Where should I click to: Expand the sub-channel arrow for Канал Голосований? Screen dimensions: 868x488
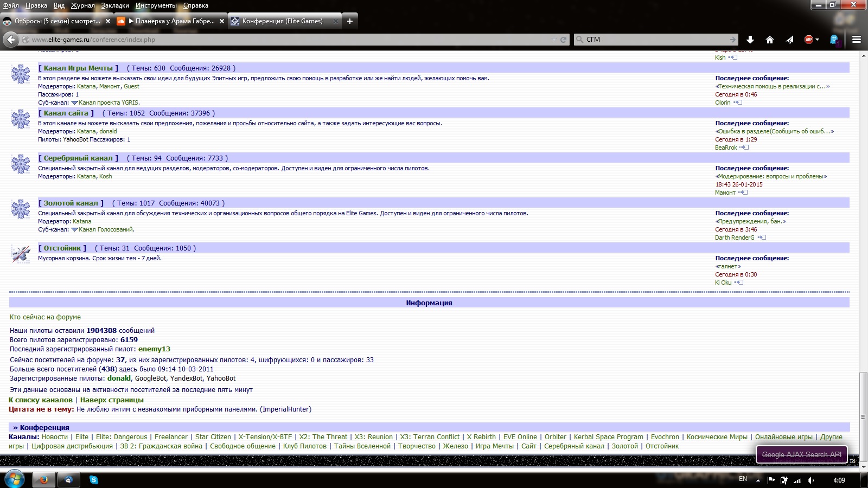74,229
